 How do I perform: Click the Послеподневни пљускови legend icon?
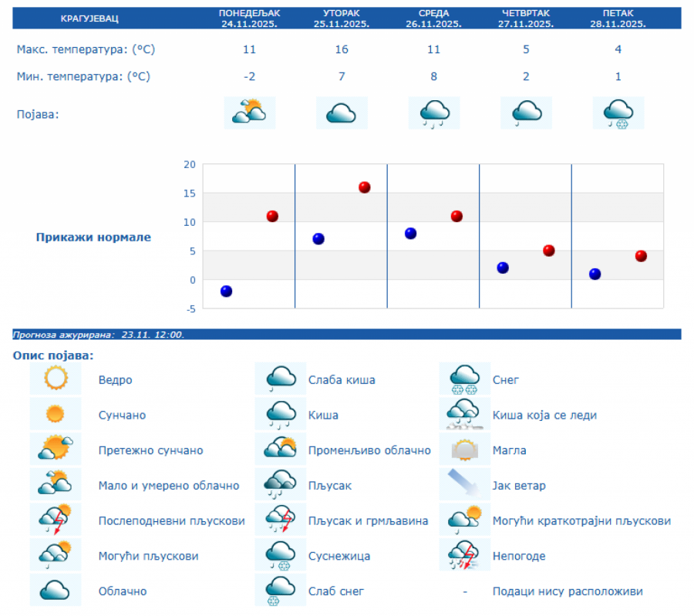click(x=56, y=520)
